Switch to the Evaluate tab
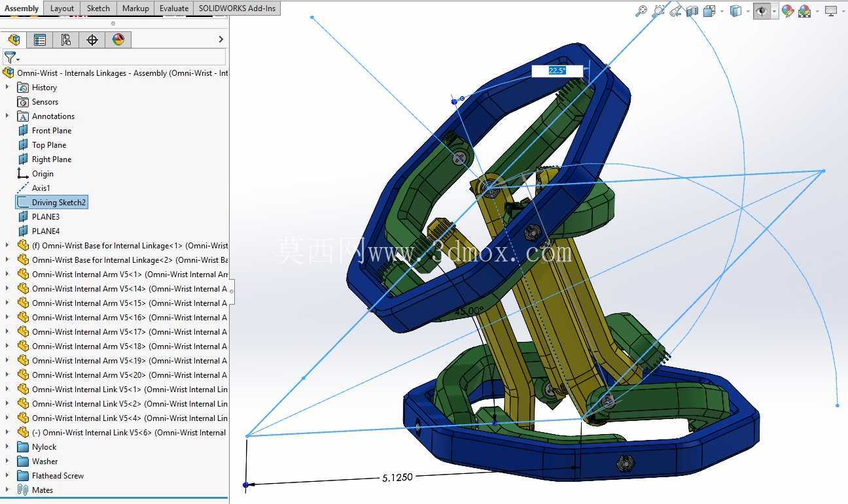 [174, 8]
